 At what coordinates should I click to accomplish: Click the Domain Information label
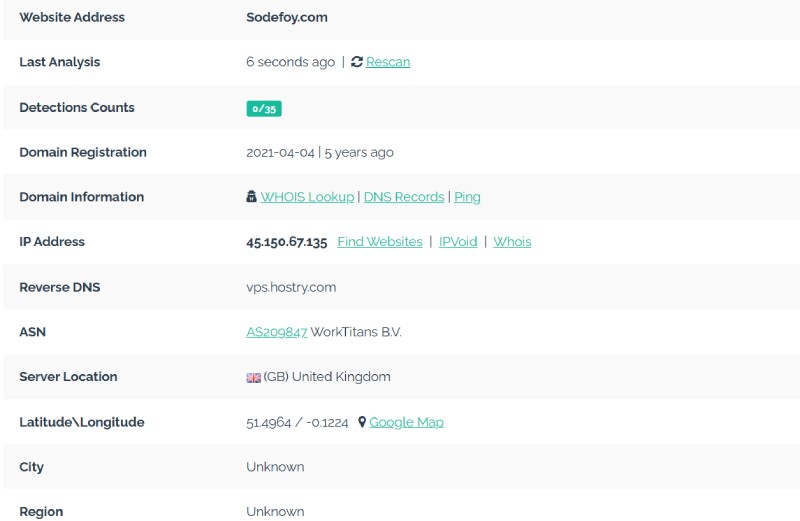click(82, 197)
